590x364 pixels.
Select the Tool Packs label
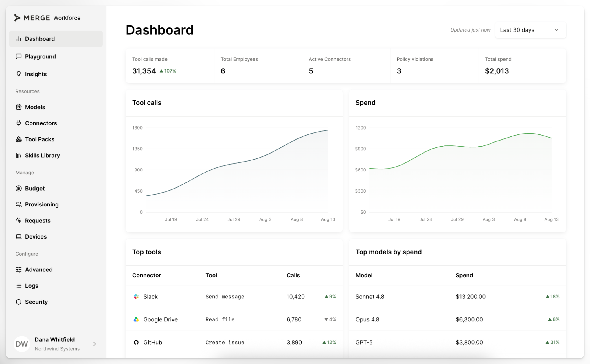tap(40, 139)
